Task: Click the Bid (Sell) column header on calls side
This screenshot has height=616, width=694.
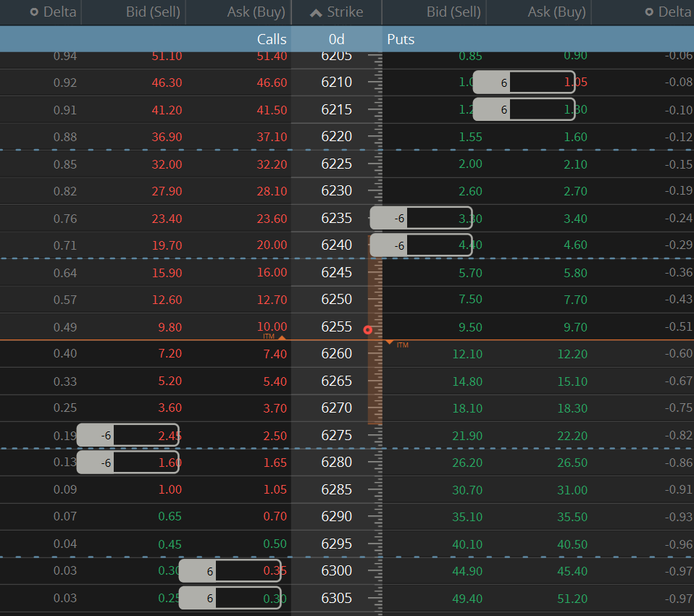Action: pos(152,12)
